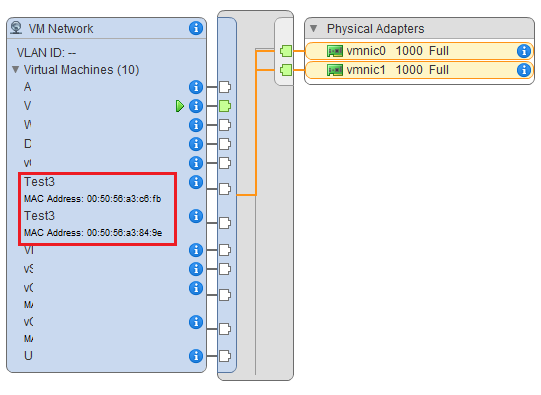Select the virtual port for VM A
541x395 pixels.
click(225, 87)
